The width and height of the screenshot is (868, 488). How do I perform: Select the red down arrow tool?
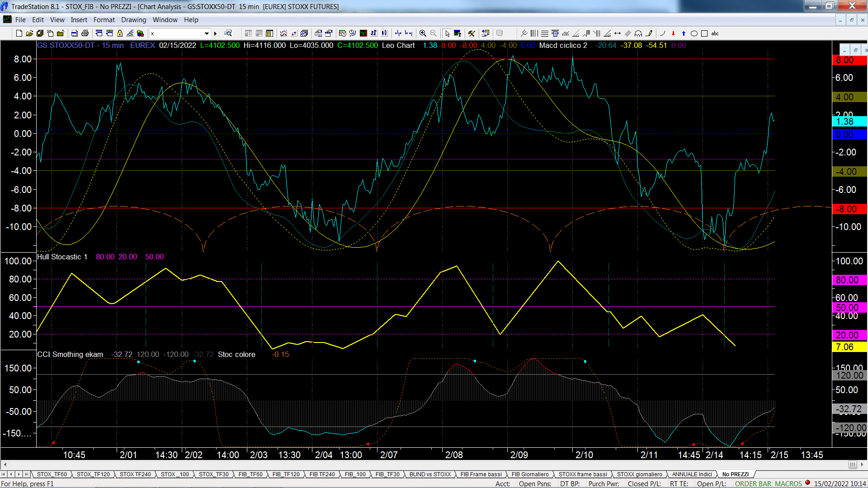pos(673,33)
